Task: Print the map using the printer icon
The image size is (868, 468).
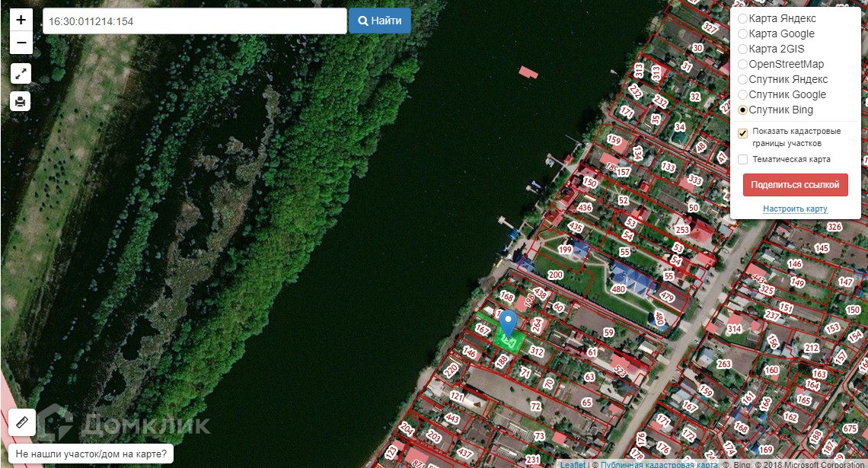Action: point(21,101)
